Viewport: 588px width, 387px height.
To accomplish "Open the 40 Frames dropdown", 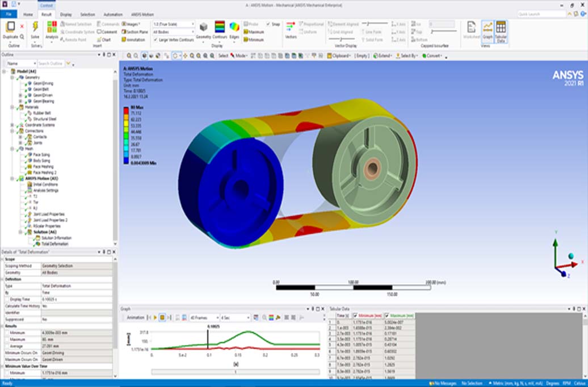I will pos(204,318).
